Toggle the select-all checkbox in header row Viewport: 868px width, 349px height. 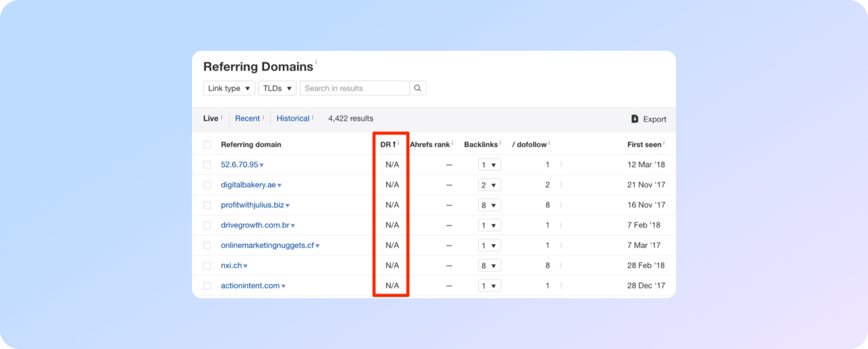(207, 145)
